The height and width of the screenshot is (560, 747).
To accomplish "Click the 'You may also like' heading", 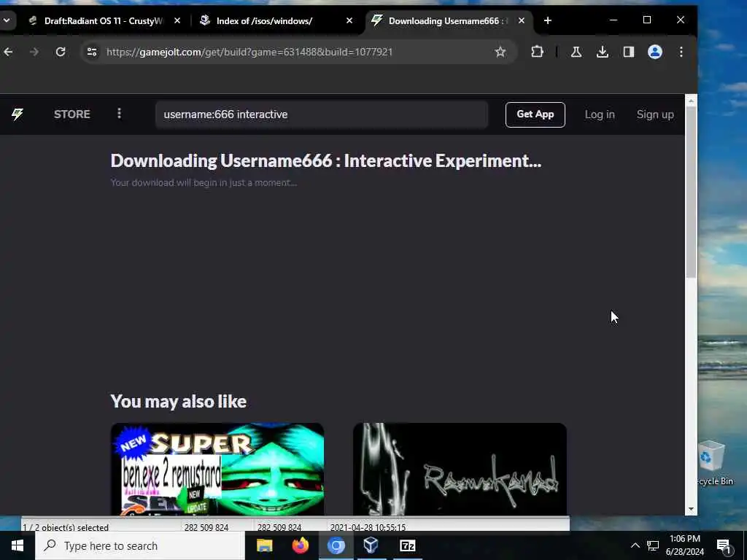I will [x=178, y=402].
